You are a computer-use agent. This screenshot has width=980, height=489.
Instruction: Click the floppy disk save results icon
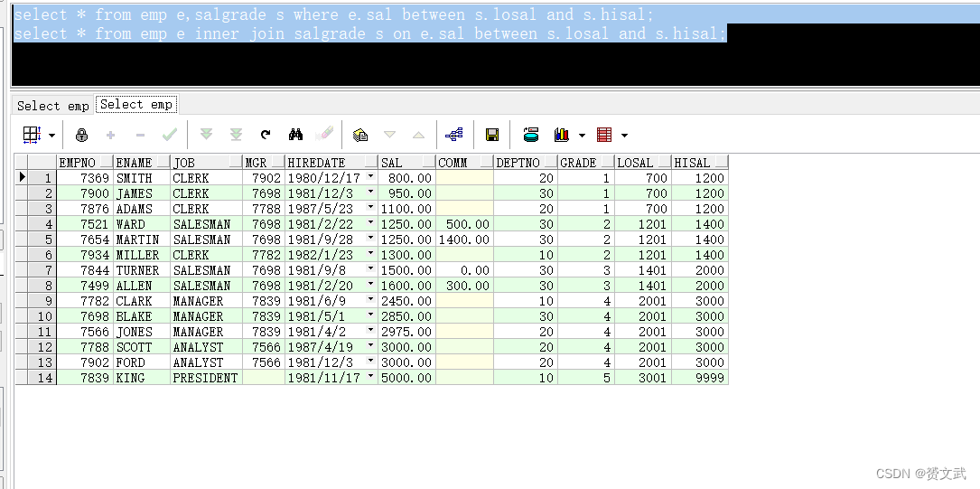click(492, 135)
